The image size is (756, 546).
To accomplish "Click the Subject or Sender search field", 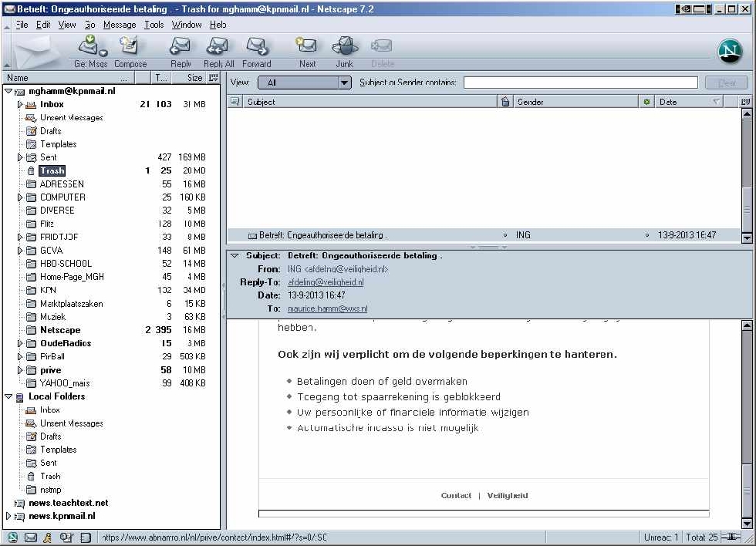I will 580,83.
